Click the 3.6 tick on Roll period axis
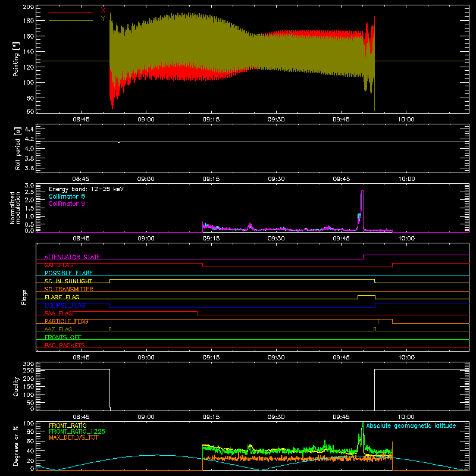476x476 pixels. coord(29,168)
